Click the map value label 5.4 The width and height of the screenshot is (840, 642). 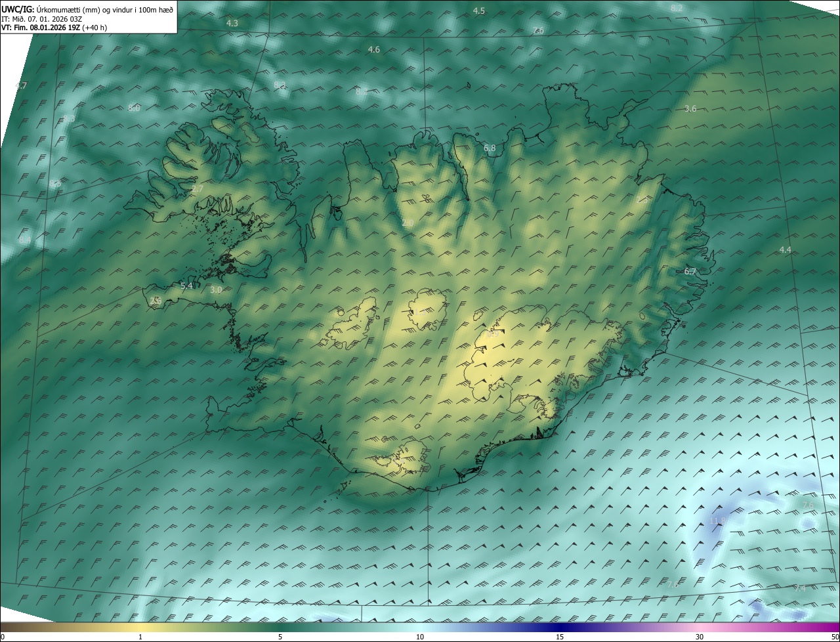[186, 286]
